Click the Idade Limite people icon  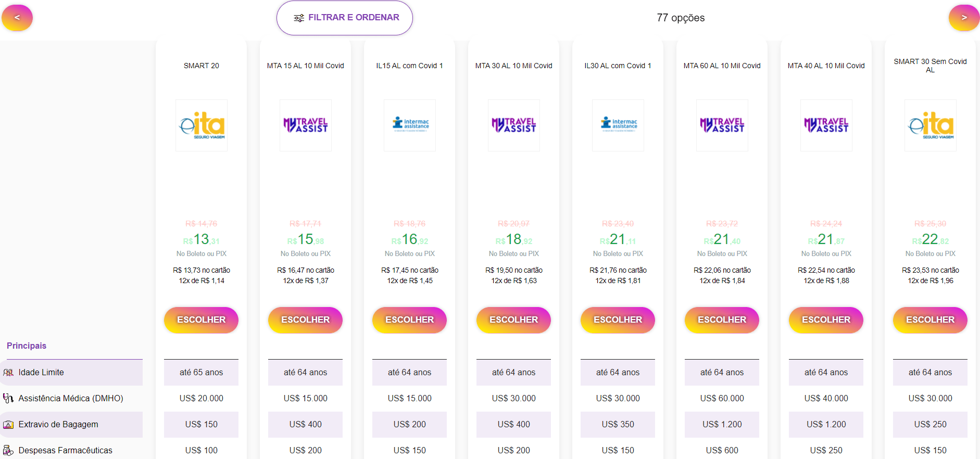pyautogui.click(x=8, y=373)
